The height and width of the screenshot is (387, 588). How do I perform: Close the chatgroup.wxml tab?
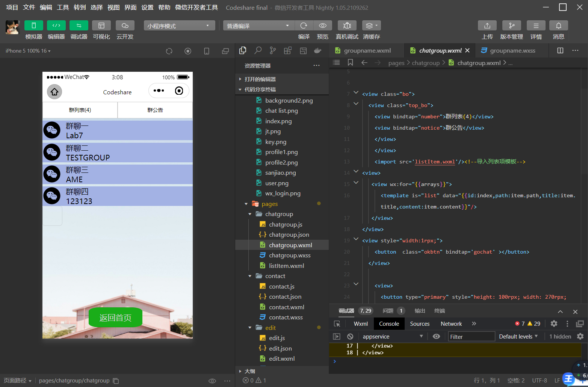[x=467, y=50]
